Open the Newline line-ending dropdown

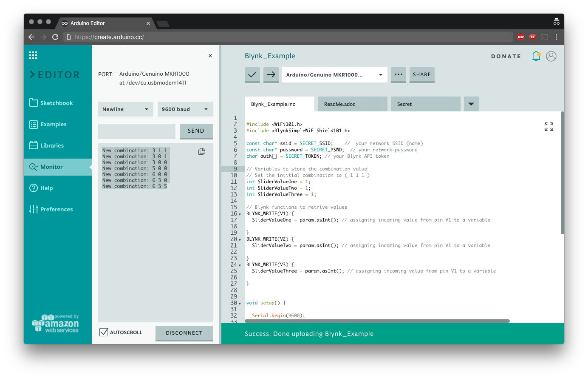(125, 109)
